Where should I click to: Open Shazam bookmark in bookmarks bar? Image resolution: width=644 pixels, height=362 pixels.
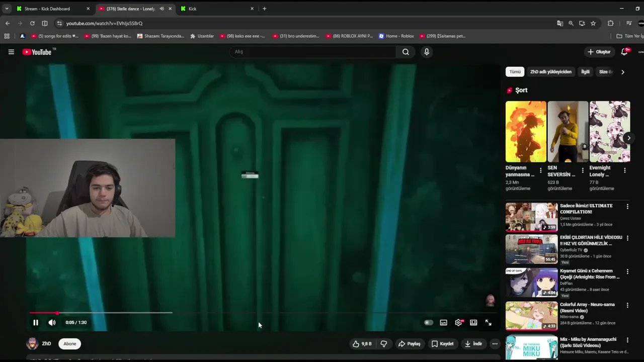click(160, 36)
